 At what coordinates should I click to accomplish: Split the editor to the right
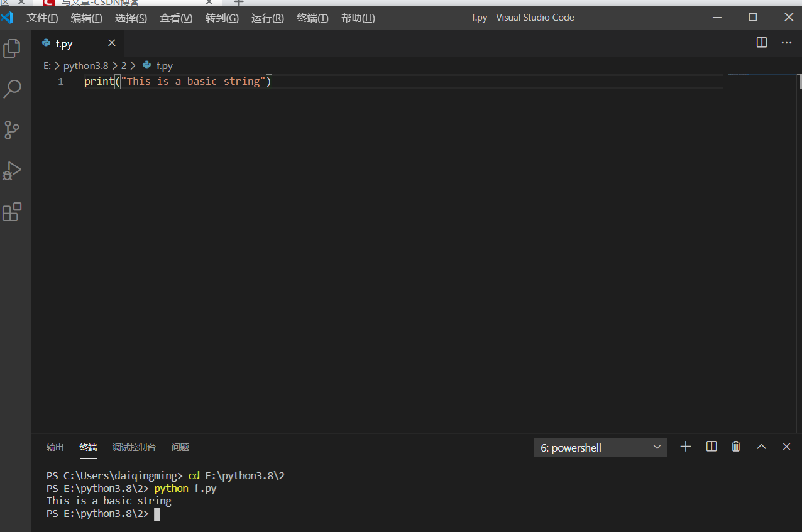pyautogui.click(x=762, y=43)
